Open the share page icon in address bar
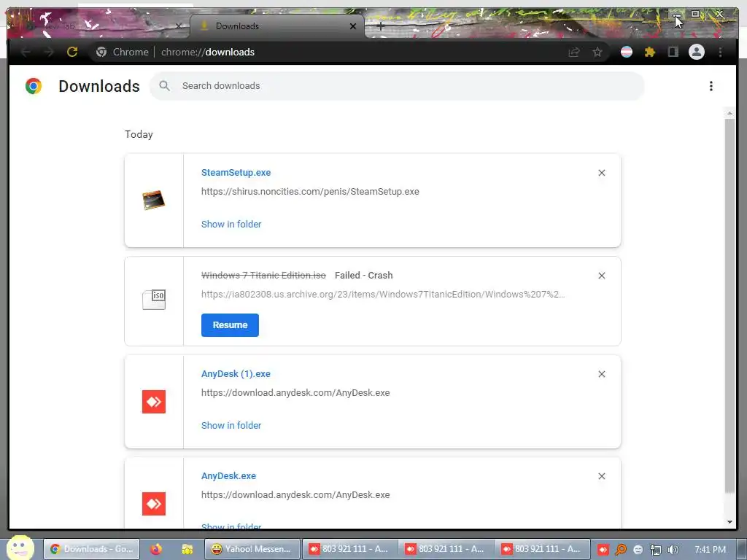 [574, 52]
